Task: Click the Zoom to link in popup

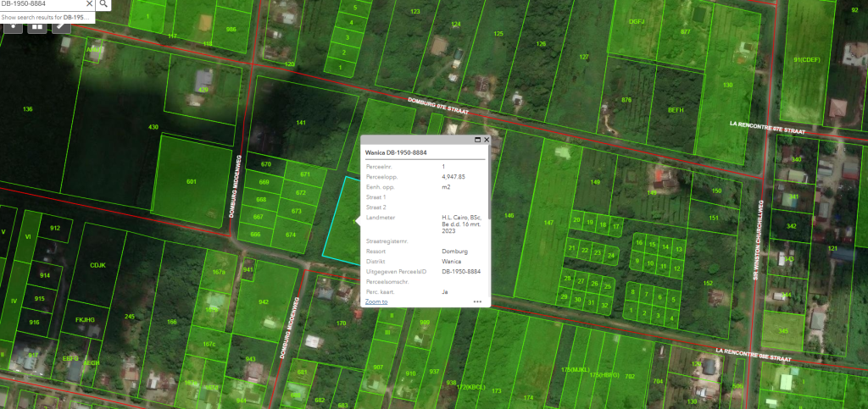Action: pyautogui.click(x=376, y=301)
